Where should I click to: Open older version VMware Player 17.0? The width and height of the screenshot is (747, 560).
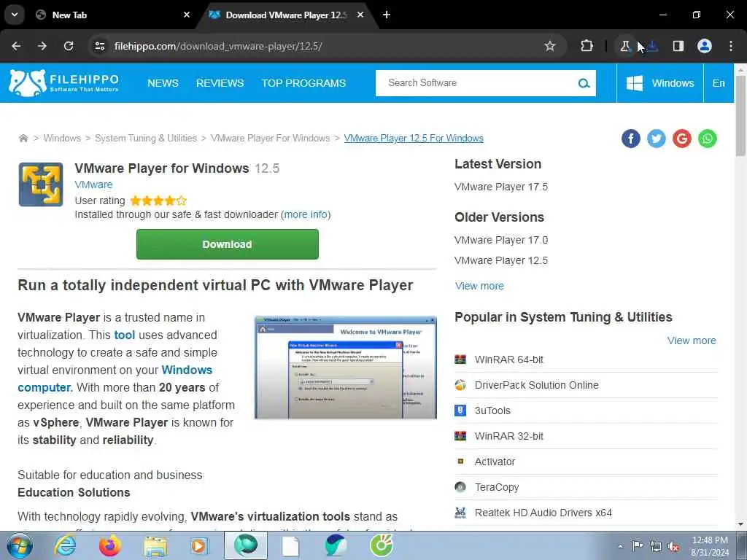point(501,240)
